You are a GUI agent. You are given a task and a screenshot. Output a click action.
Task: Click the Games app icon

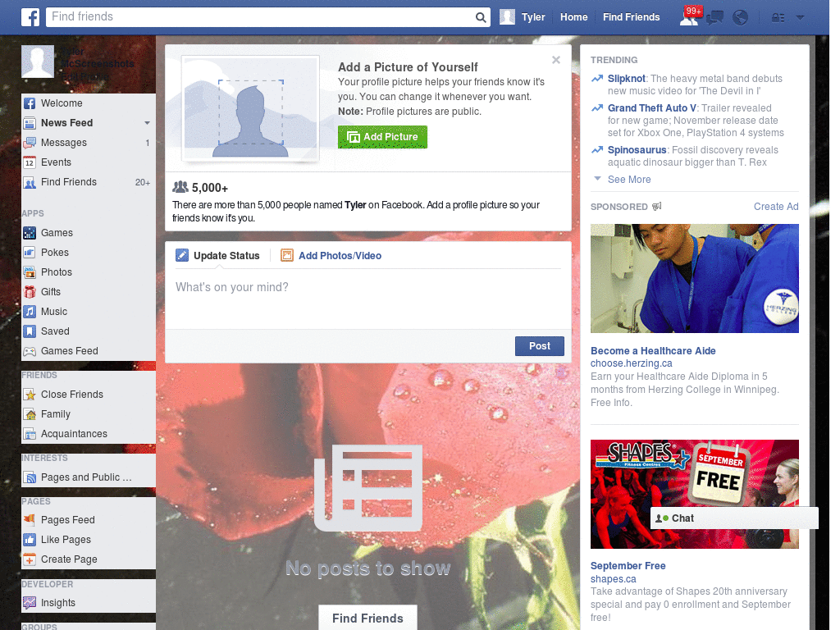30,233
